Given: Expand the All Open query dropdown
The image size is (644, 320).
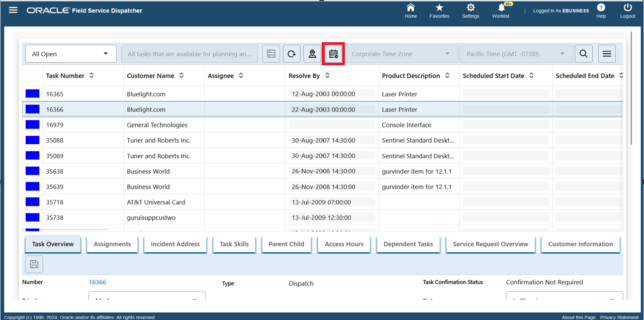Looking at the screenshot, I should pos(70,54).
